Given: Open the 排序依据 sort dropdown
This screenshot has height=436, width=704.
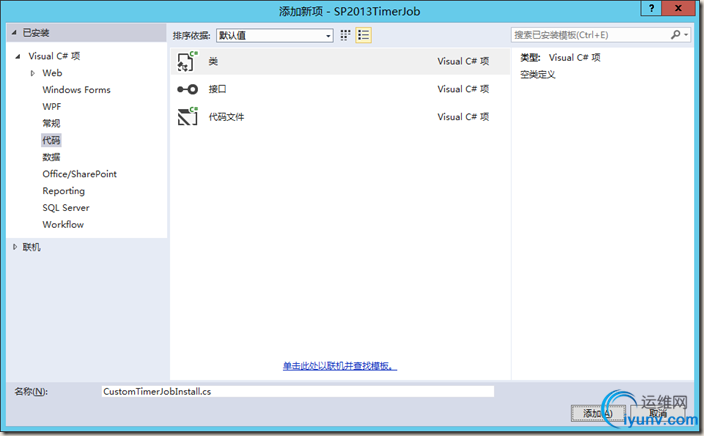Looking at the screenshot, I should [275, 35].
